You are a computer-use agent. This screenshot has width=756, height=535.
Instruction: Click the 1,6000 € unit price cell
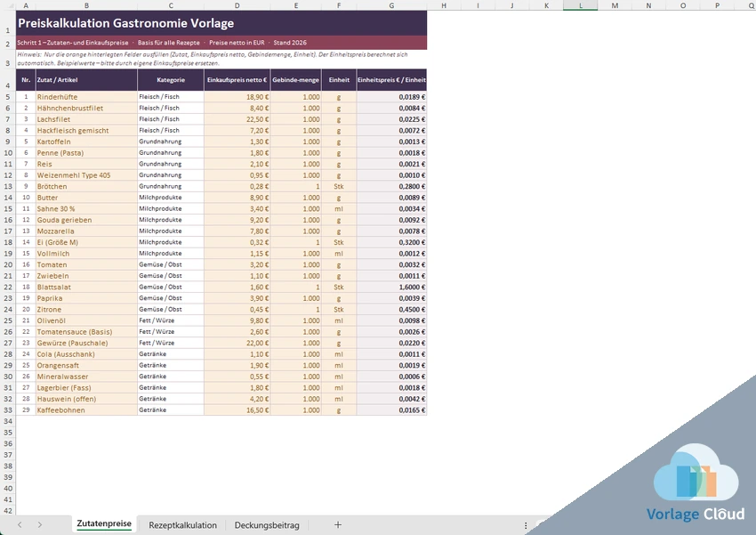click(391, 287)
